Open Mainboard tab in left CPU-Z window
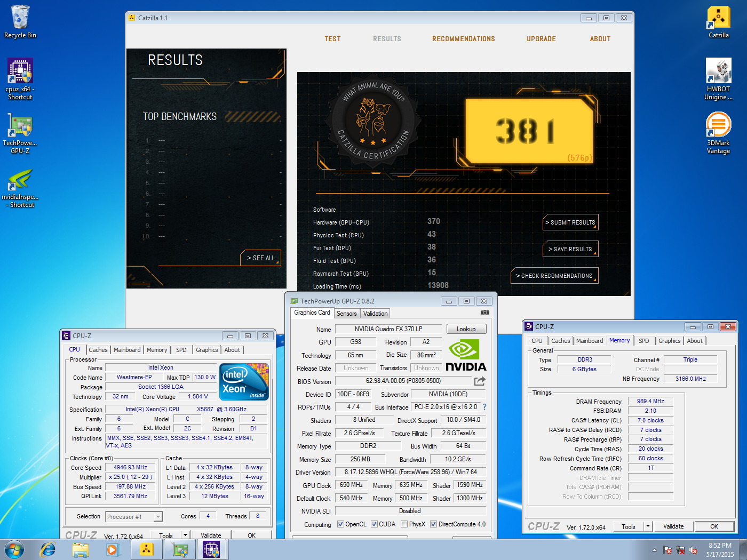 [127, 350]
